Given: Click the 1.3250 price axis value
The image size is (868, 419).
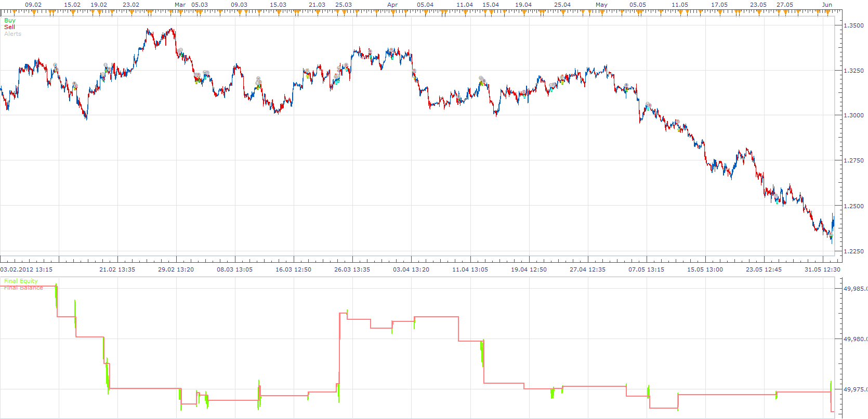Looking at the screenshot, I should (x=854, y=70).
